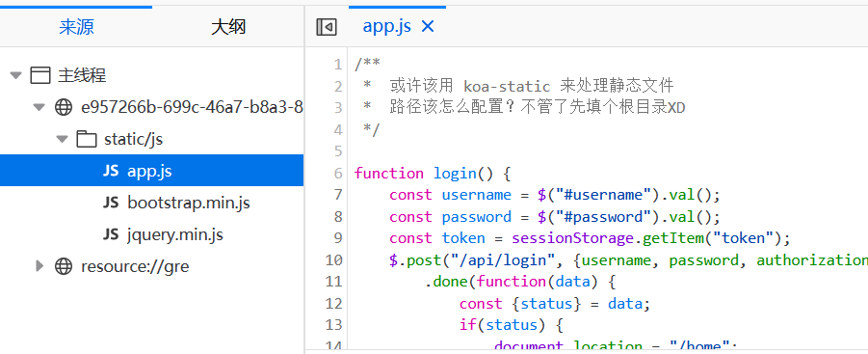
Task: Click the 'const password' declaration text
Action: (450, 217)
